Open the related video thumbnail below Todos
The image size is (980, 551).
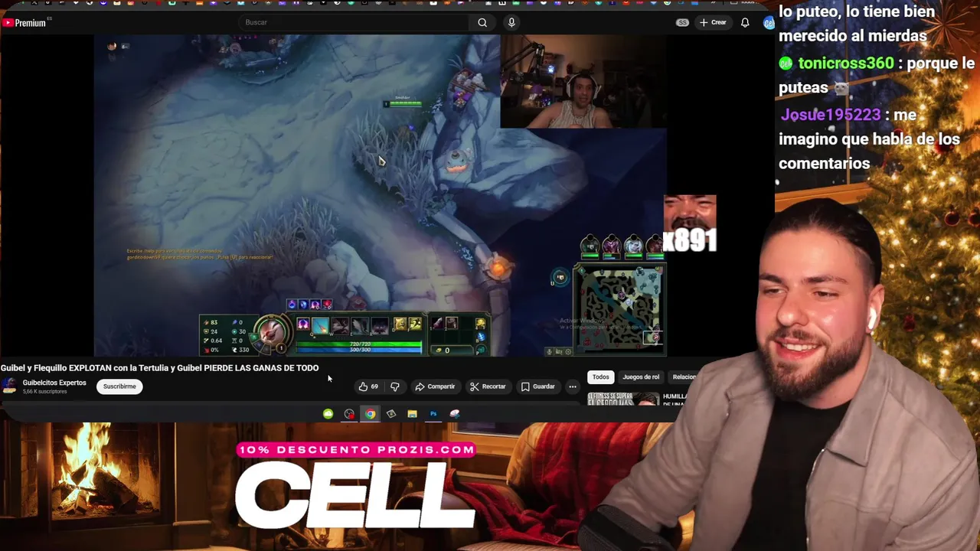click(623, 399)
